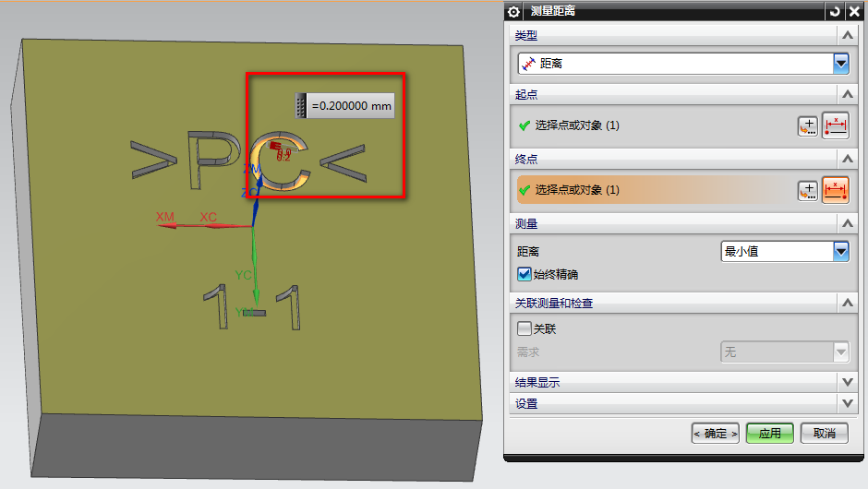Open the 最小值 distance dropdown

(x=840, y=251)
